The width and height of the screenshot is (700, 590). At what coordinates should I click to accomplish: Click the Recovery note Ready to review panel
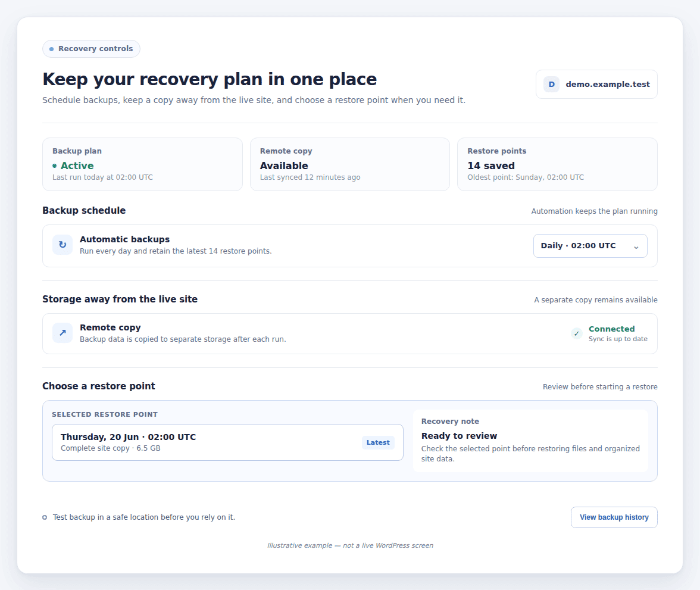(530, 441)
